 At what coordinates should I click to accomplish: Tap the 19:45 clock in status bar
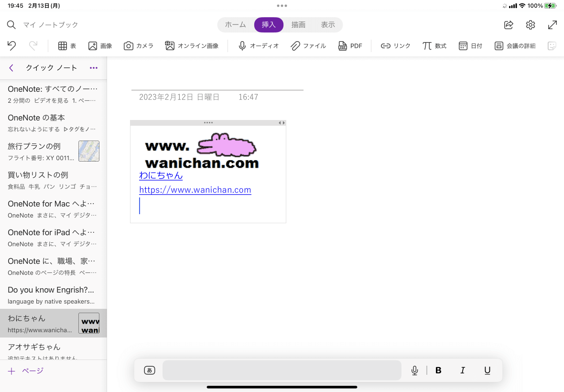click(x=15, y=6)
